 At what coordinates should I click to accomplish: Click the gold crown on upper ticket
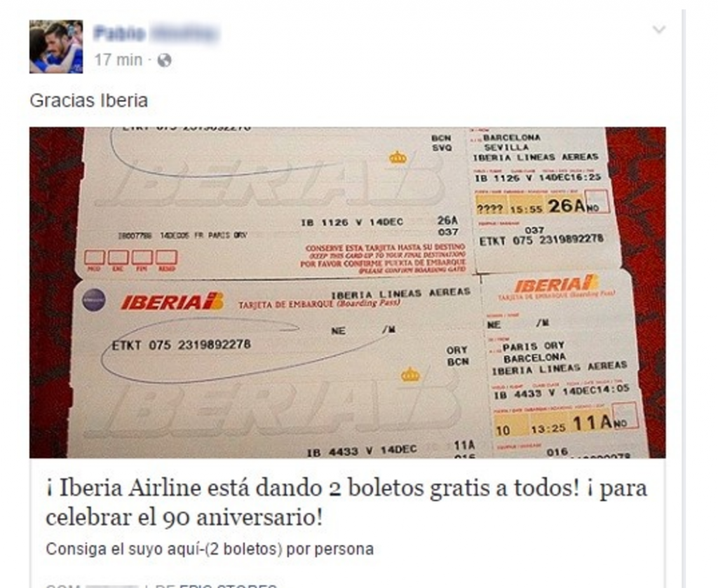(x=398, y=158)
